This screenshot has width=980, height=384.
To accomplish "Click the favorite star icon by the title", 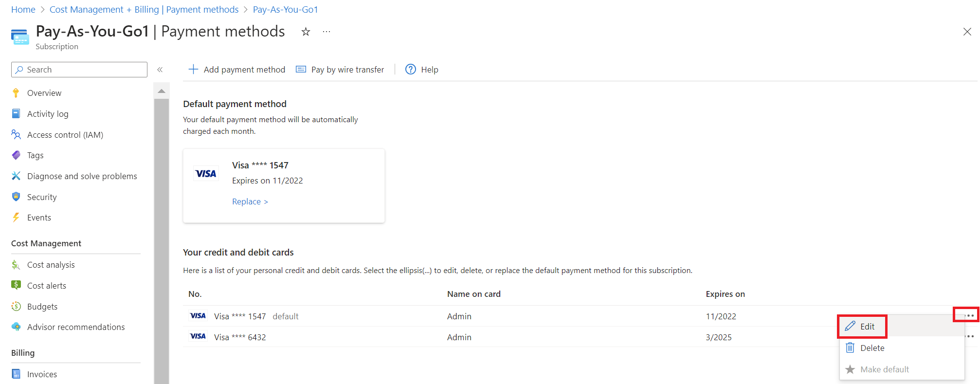I will tap(306, 32).
